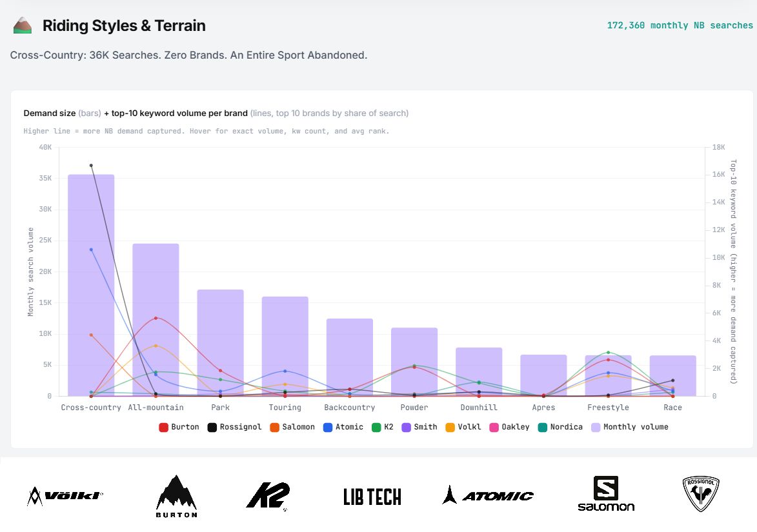Click the 'Freestyle' x-axis label
Screen dimensions: 757x532
pos(609,408)
